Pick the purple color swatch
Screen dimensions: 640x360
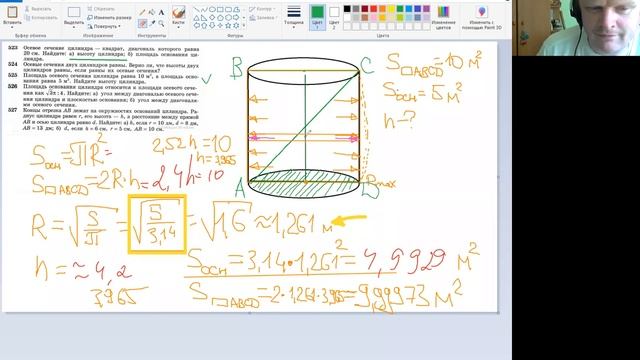point(427,9)
